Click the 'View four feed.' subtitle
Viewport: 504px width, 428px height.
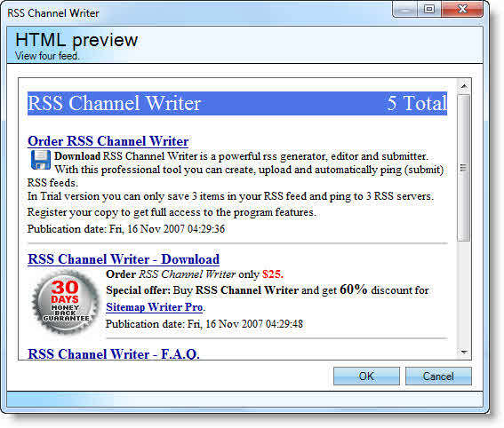click(x=47, y=56)
